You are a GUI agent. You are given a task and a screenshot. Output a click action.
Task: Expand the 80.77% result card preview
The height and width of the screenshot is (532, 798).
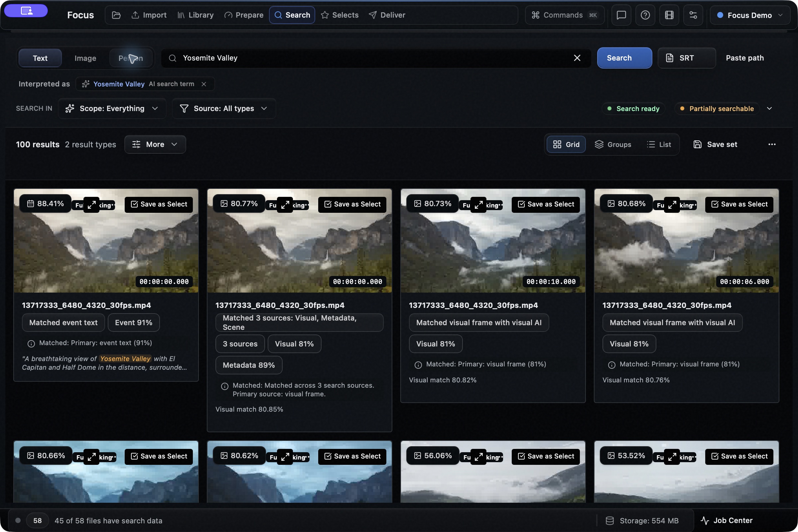pyautogui.click(x=285, y=205)
